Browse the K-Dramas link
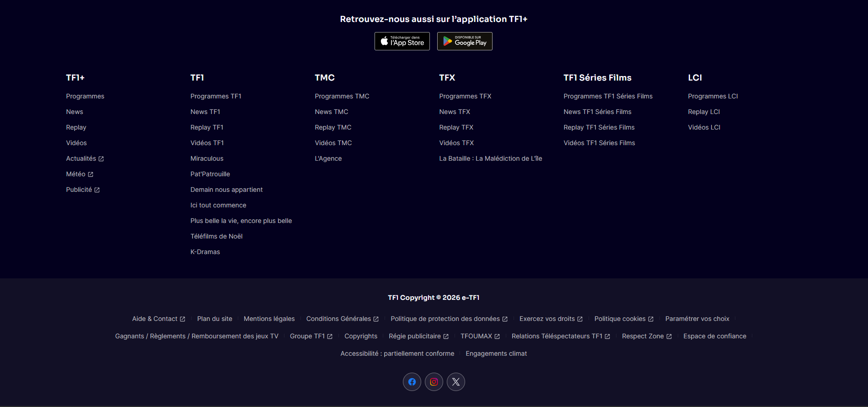 (205, 252)
